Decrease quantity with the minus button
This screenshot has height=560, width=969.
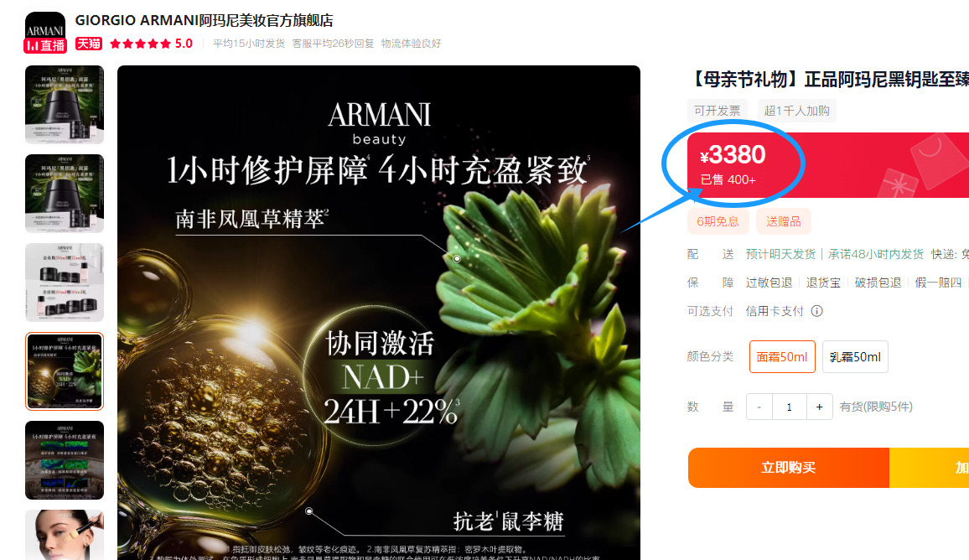[759, 407]
